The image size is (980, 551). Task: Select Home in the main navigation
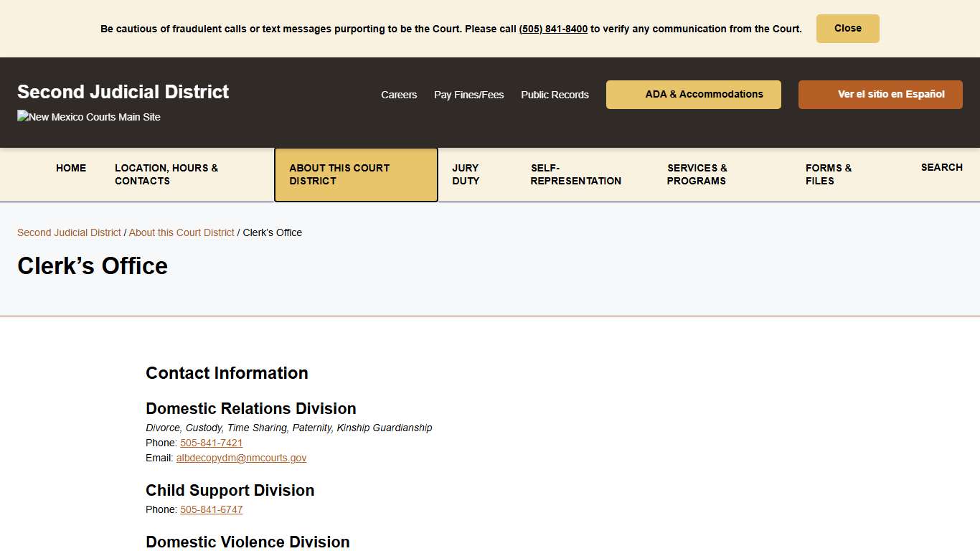tap(71, 168)
